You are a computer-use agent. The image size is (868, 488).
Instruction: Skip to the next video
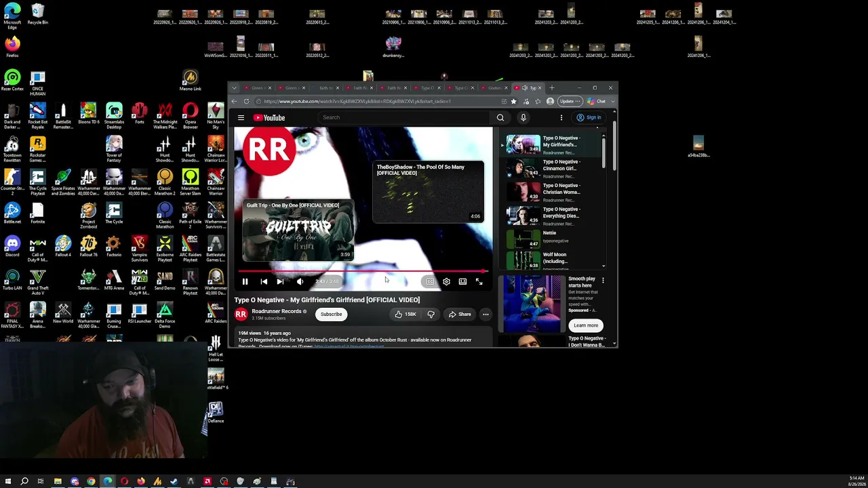pyautogui.click(x=280, y=281)
